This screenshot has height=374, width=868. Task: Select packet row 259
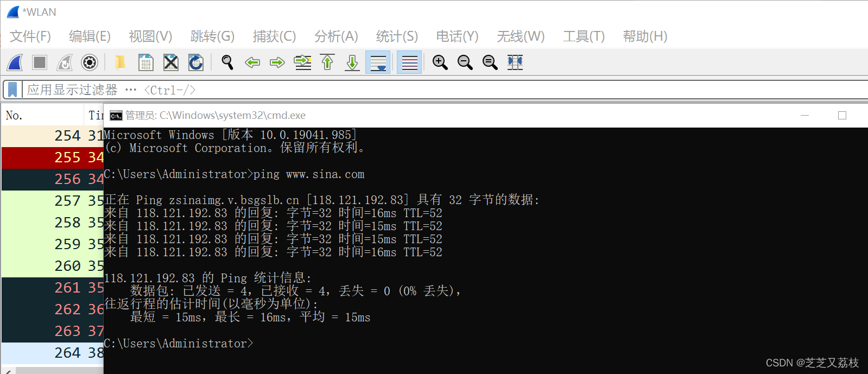pos(53,244)
